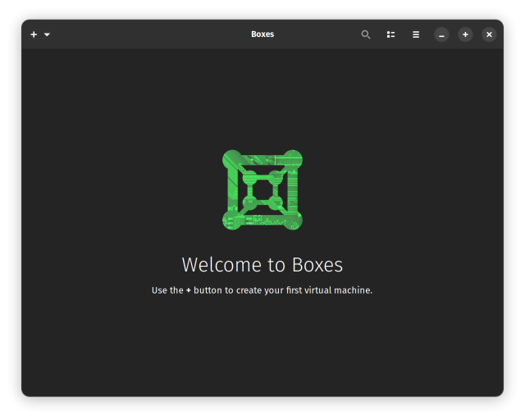The image size is (525, 420).
Task: Minimize the Boxes window
Action: [441, 34]
